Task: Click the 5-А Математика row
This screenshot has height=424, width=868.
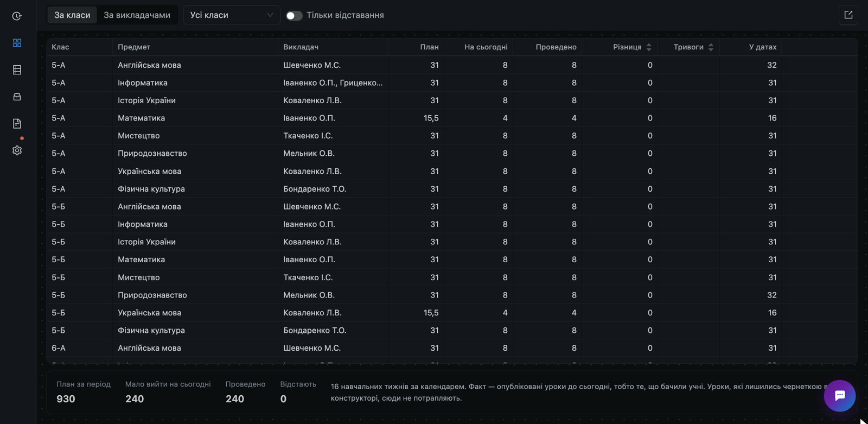Action: (452, 118)
